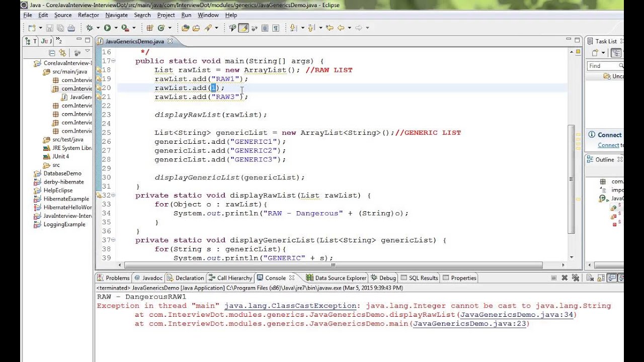Open Package Explorer view menu triangle
The height and width of the screenshot is (362, 644).
coord(88,52)
